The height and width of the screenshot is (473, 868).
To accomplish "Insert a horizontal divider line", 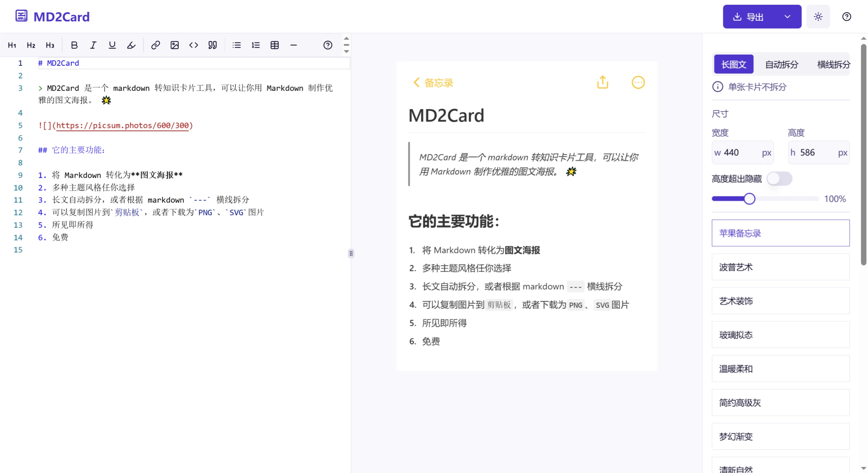I will click(x=293, y=45).
